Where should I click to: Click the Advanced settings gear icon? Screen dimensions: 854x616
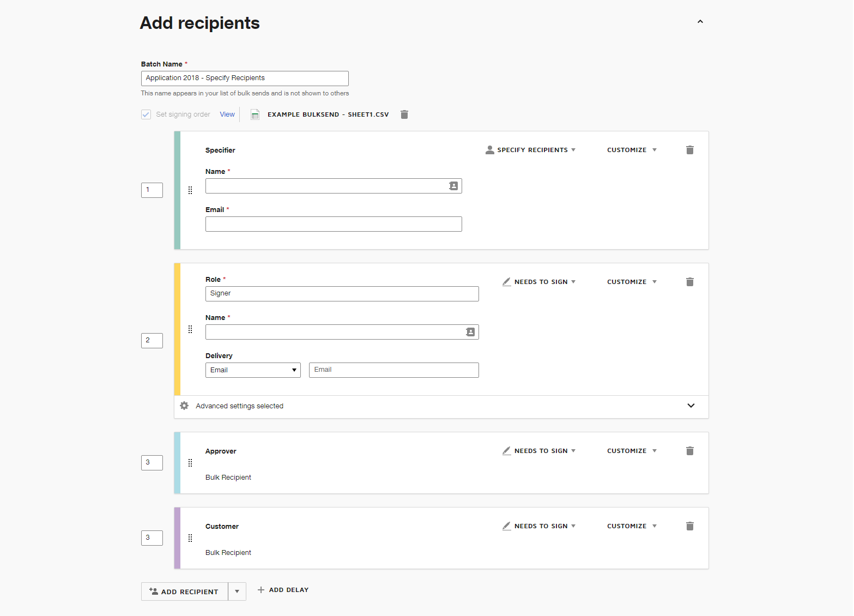(x=184, y=406)
